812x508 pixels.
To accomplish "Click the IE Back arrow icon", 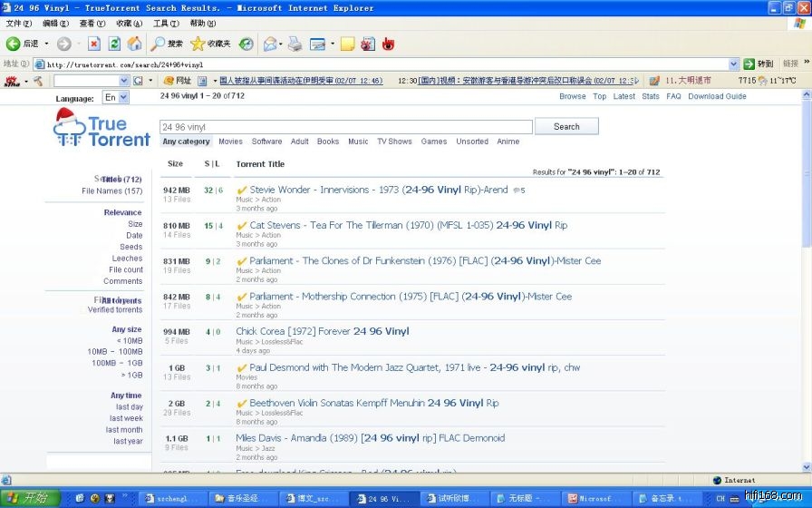I will [x=13, y=44].
